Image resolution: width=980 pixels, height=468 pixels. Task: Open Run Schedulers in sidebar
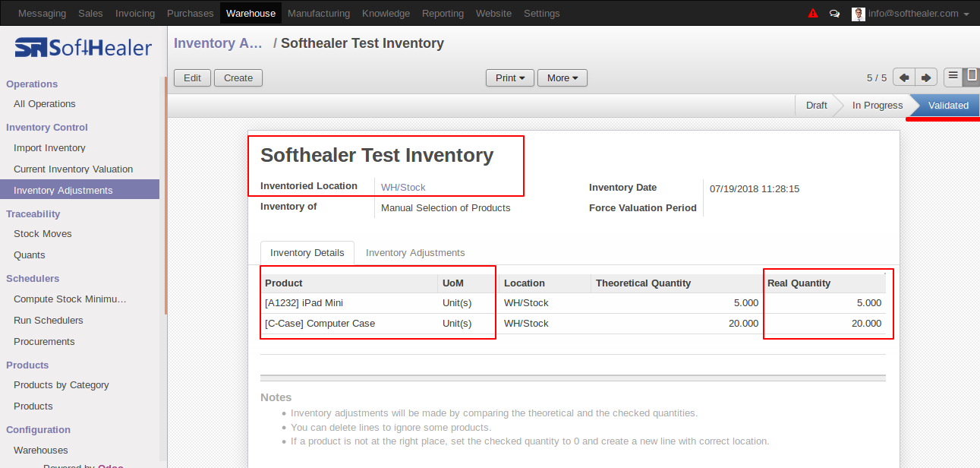[x=49, y=321]
